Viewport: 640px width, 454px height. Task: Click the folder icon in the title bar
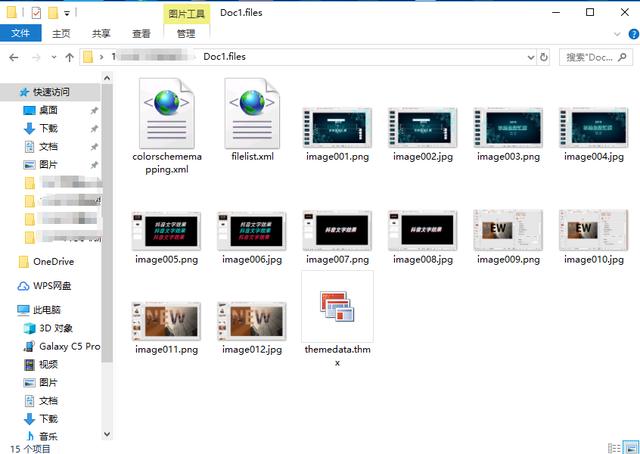tap(11, 13)
